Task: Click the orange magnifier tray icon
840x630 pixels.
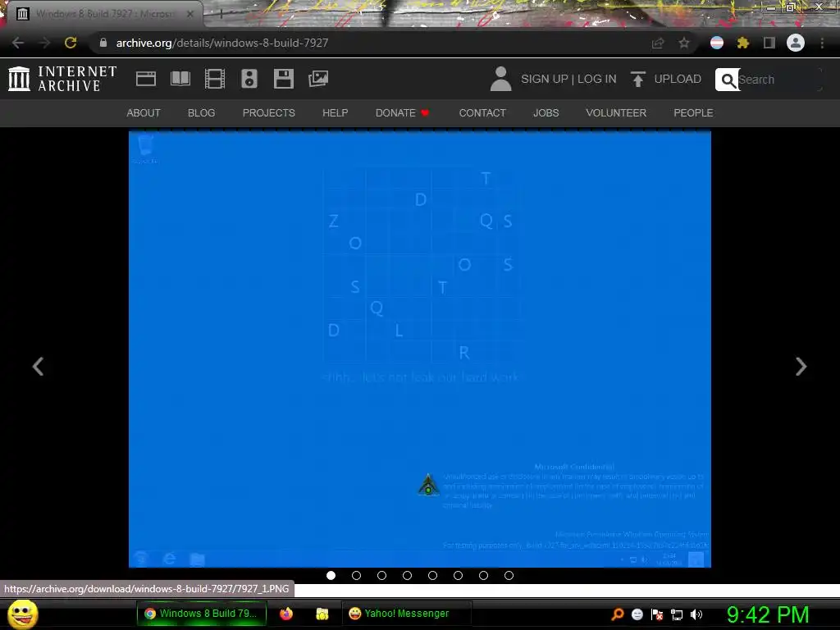Action: [618, 614]
